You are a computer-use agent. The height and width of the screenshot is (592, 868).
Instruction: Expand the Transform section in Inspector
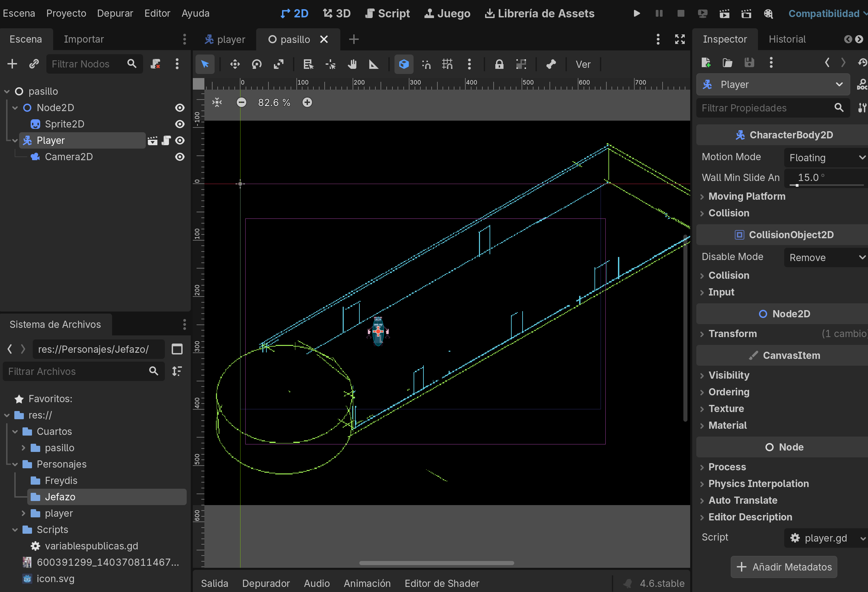pyautogui.click(x=732, y=334)
